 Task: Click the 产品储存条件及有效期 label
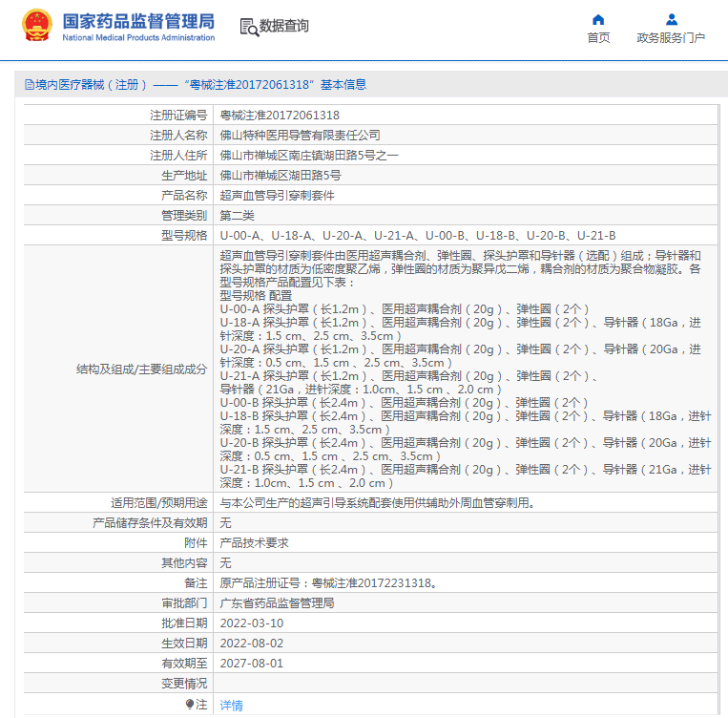pos(150,523)
